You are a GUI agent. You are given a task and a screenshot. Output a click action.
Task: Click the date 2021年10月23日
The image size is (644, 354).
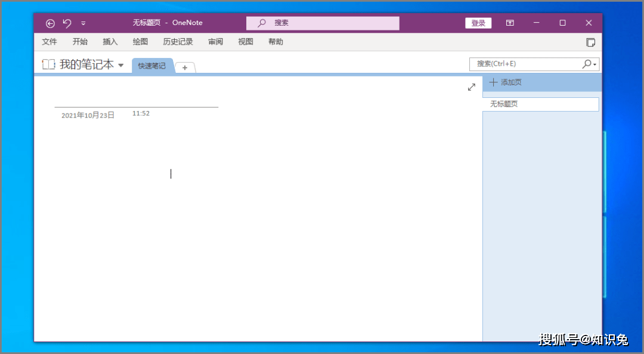click(x=88, y=116)
